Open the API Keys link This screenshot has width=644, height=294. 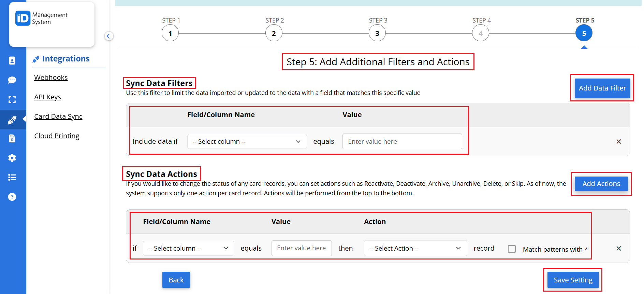click(x=47, y=97)
